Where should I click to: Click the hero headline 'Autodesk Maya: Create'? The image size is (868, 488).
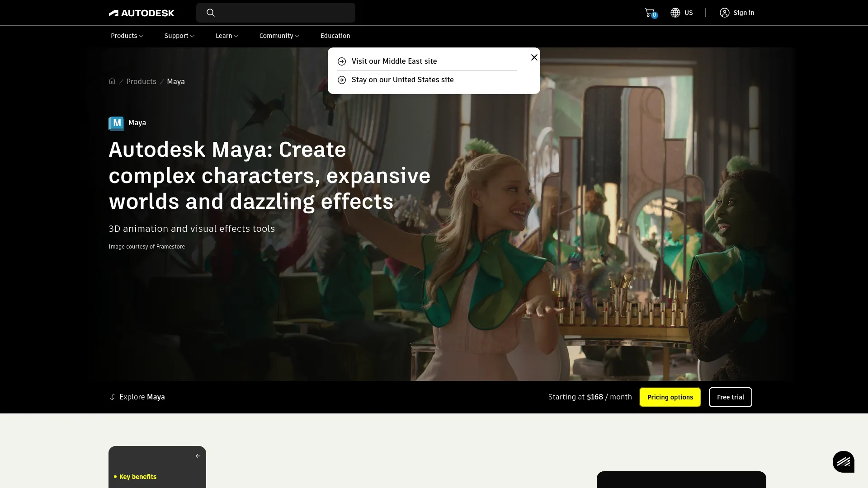(227, 150)
